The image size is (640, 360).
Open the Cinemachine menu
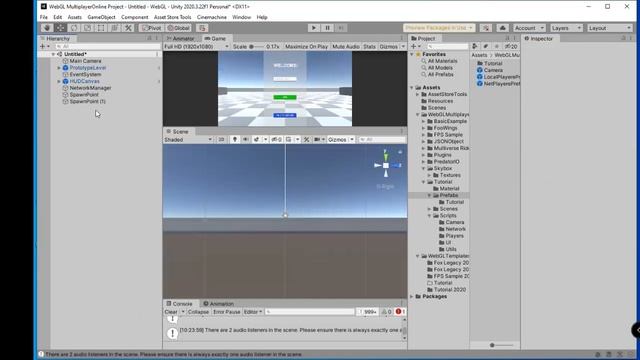[x=211, y=17]
